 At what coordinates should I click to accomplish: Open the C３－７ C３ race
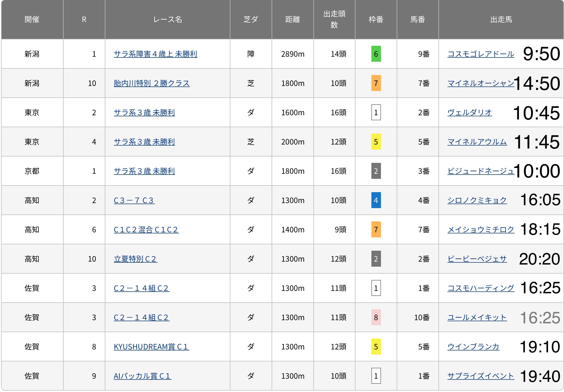(x=134, y=200)
